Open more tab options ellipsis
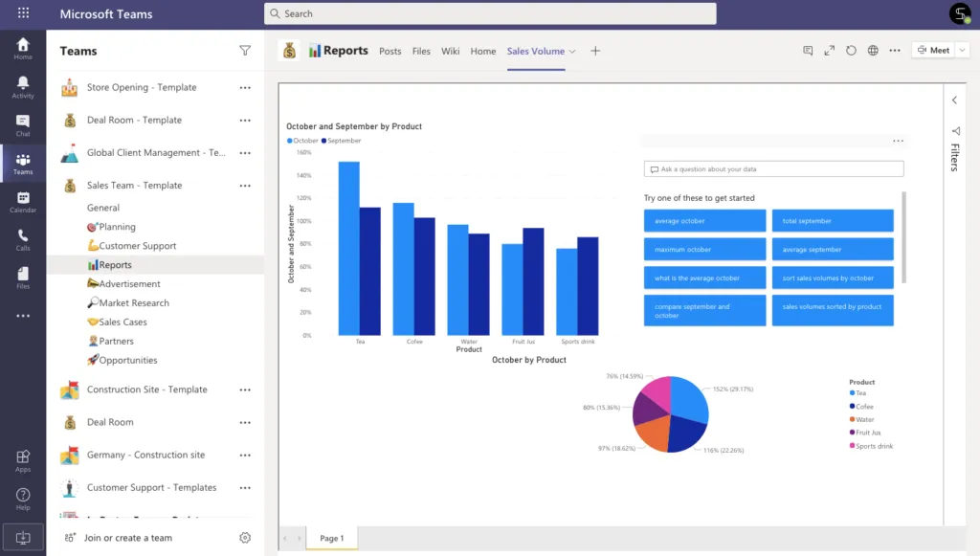Screen dimensions: 980x556 pyautogui.click(x=895, y=51)
